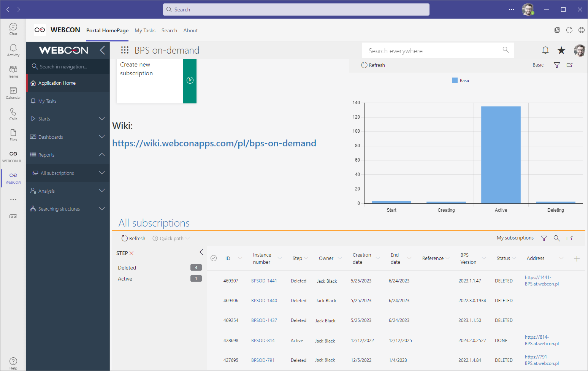This screenshot has height=371, width=588.
Task: Expand the Starts navigation section
Action: tap(102, 119)
